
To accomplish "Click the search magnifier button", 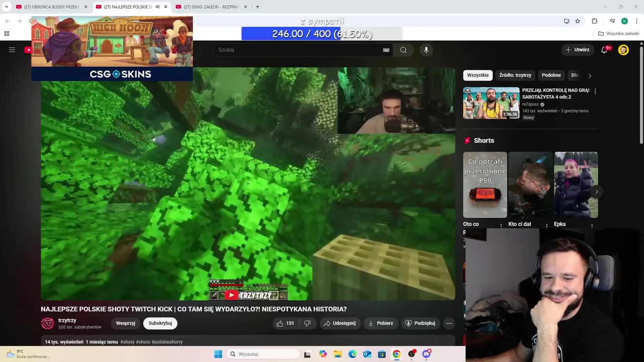I will point(404,50).
